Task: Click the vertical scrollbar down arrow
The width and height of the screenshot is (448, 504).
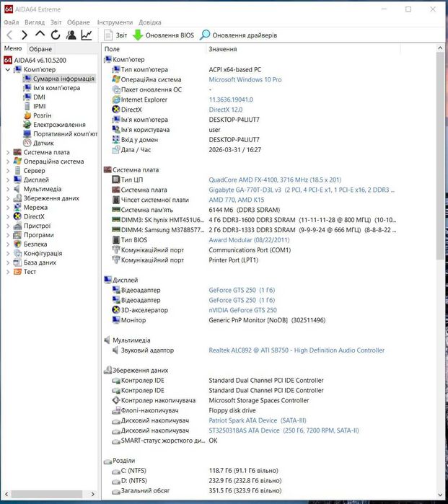Action: [440, 495]
